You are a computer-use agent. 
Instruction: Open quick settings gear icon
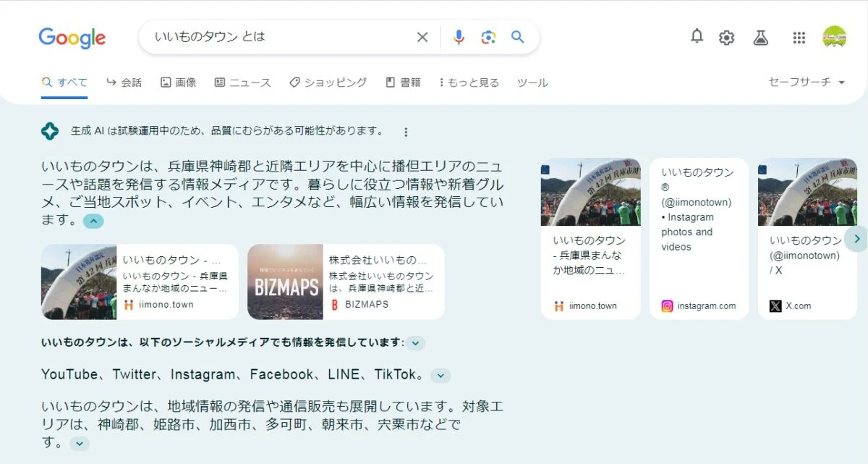click(726, 38)
